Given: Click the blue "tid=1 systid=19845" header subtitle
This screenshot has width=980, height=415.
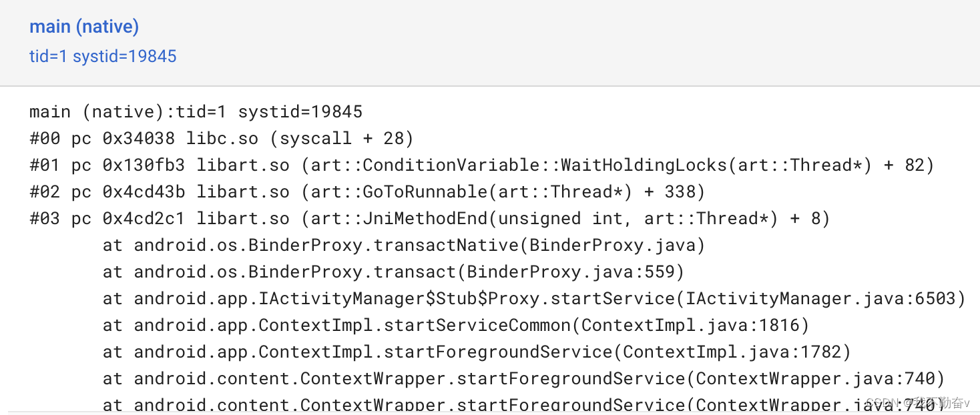Looking at the screenshot, I should [x=103, y=56].
